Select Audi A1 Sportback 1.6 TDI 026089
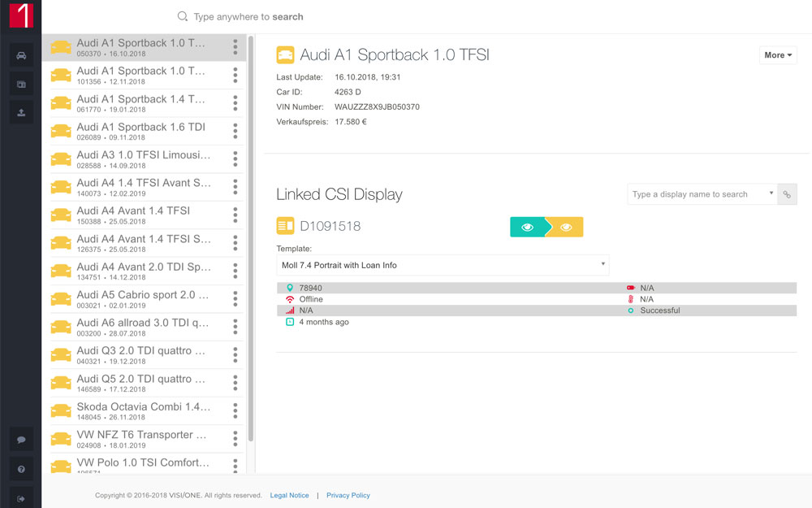 click(x=144, y=131)
